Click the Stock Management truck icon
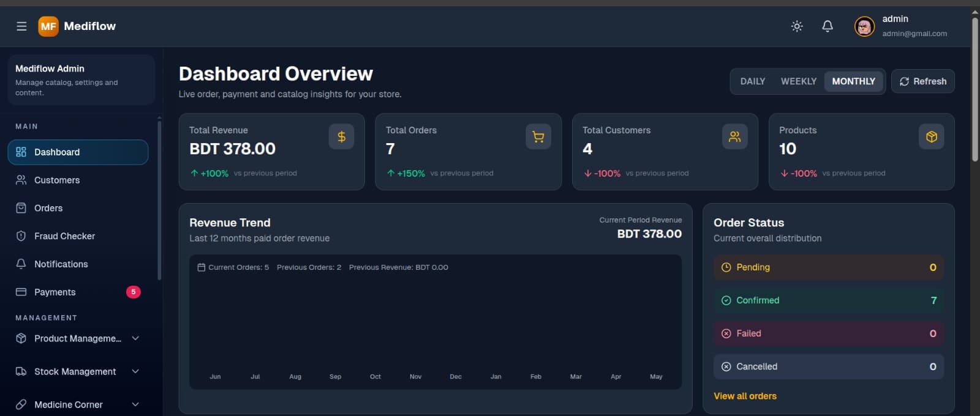The height and width of the screenshot is (416, 980). [x=21, y=371]
